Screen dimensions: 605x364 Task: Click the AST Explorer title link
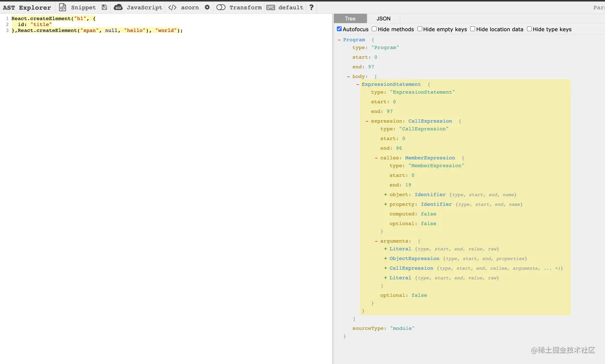[x=27, y=7]
